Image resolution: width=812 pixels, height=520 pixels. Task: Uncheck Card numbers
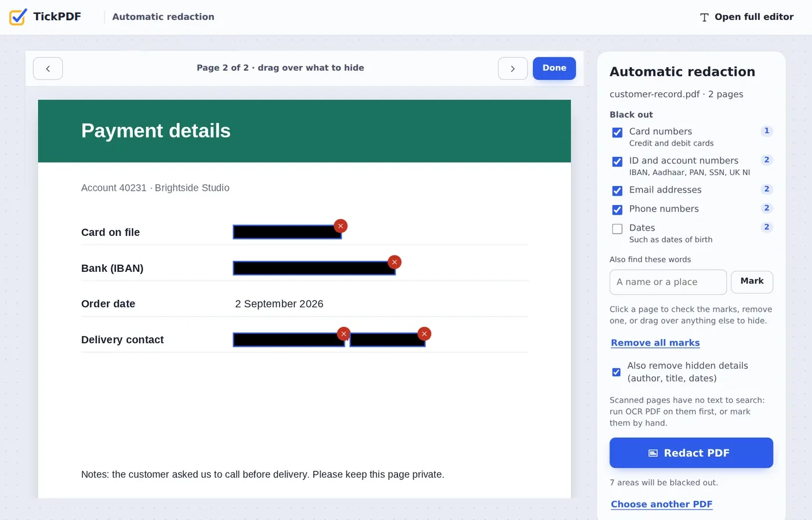(617, 133)
